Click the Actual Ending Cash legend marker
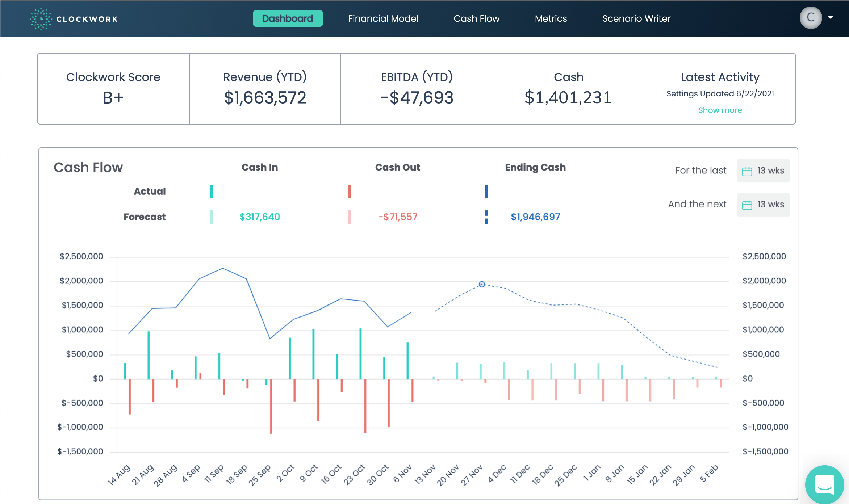Image resolution: width=849 pixels, height=504 pixels. [486, 191]
